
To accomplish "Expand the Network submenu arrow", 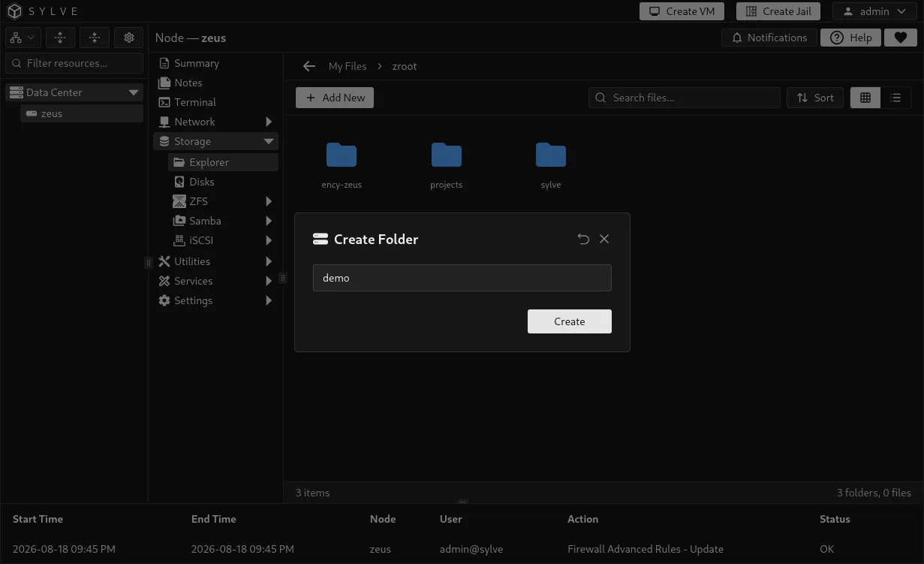I will click(x=269, y=122).
